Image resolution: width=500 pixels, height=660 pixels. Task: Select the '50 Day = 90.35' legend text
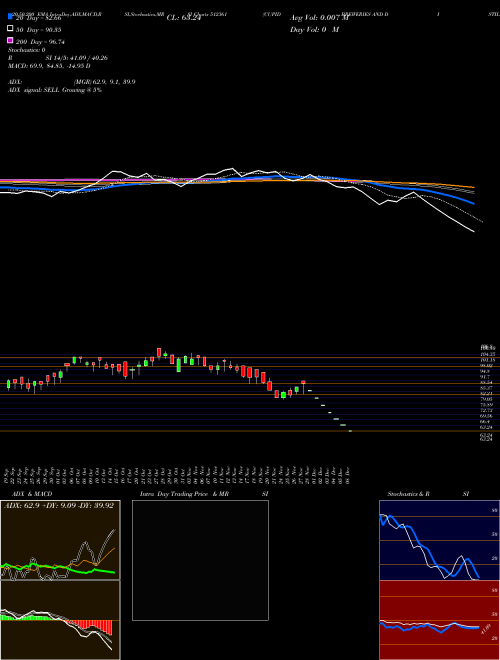point(39,30)
